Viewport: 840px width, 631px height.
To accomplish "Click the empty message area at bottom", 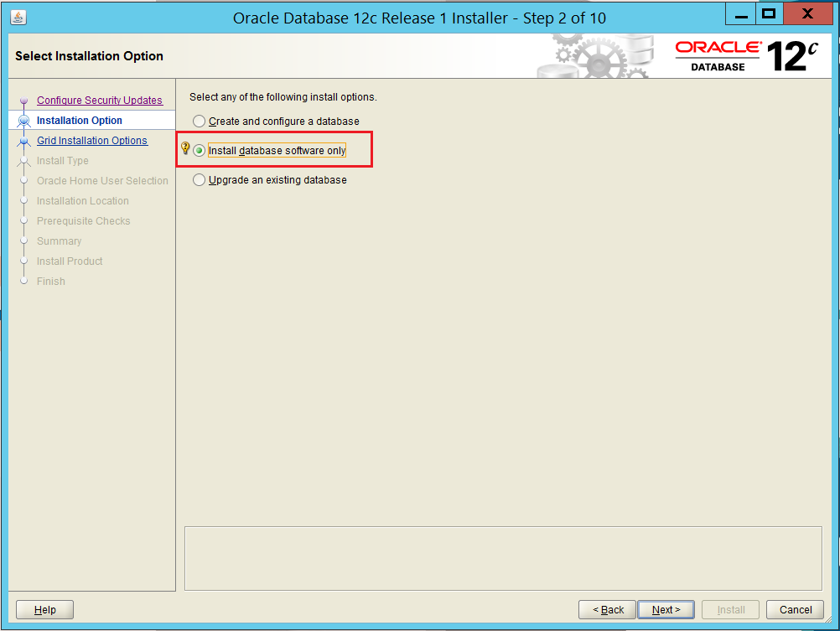I will coord(503,558).
